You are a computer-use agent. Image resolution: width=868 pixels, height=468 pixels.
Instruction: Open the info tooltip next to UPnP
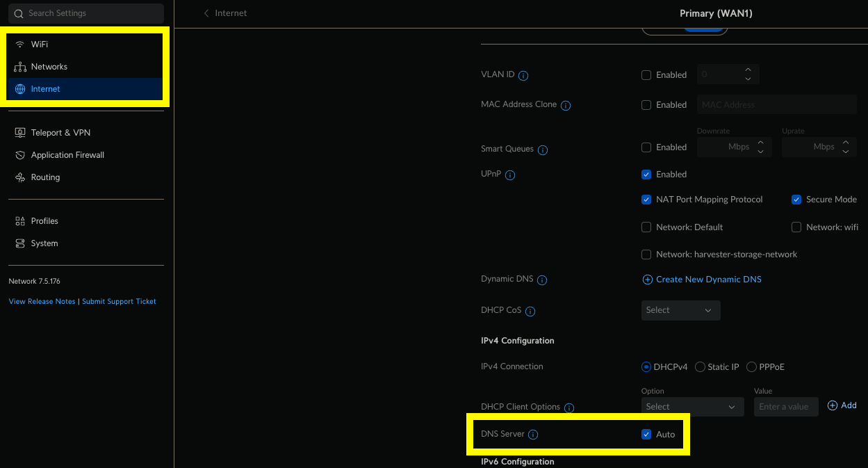click(510, 175)
